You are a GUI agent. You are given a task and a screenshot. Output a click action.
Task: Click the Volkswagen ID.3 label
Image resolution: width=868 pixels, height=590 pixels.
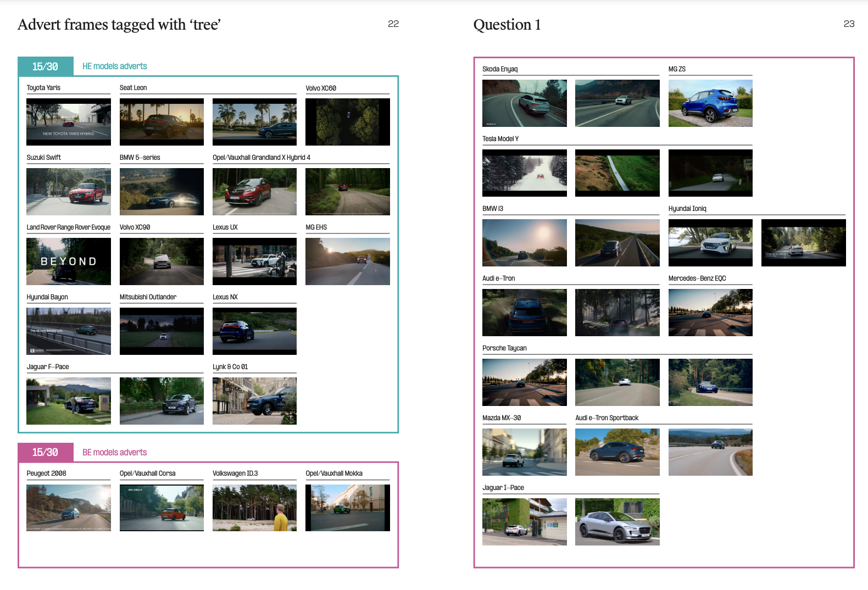235,474
